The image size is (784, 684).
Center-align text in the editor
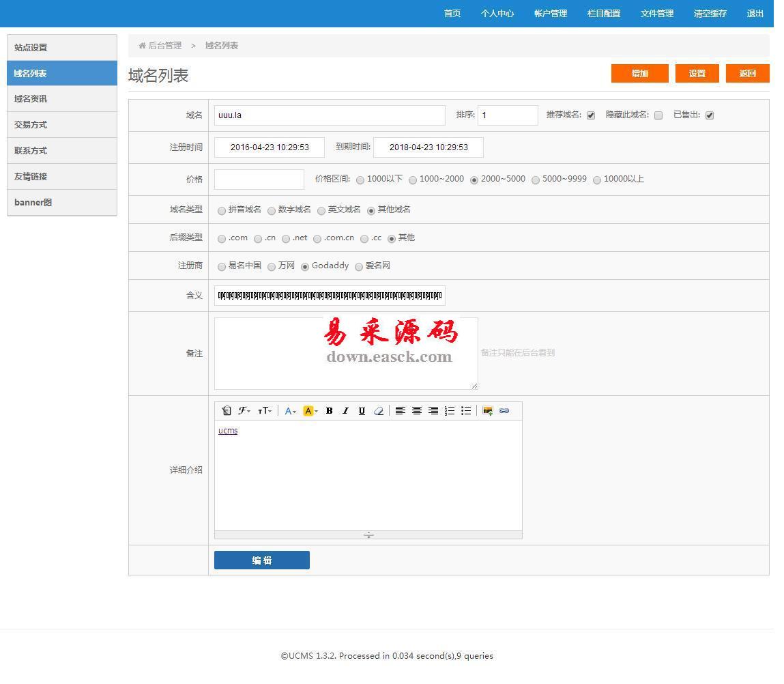tap(416, 411)
